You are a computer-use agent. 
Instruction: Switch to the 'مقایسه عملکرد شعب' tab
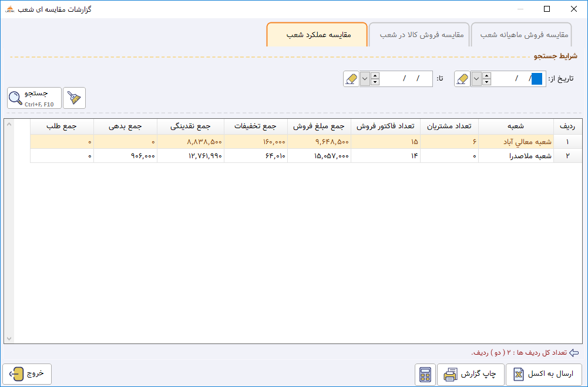317,35
